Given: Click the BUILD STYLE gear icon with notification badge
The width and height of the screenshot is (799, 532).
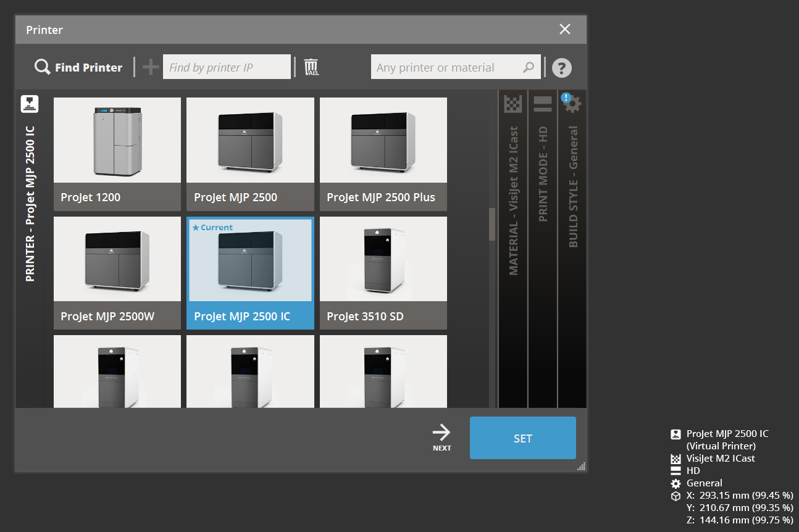Looking at the screenshot, I should coord(571,104).
